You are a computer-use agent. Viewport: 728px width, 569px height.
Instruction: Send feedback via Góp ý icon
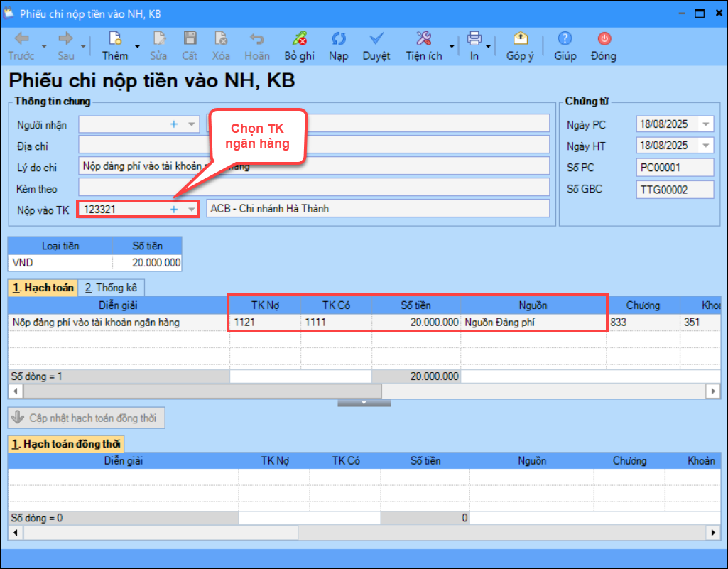520,38
